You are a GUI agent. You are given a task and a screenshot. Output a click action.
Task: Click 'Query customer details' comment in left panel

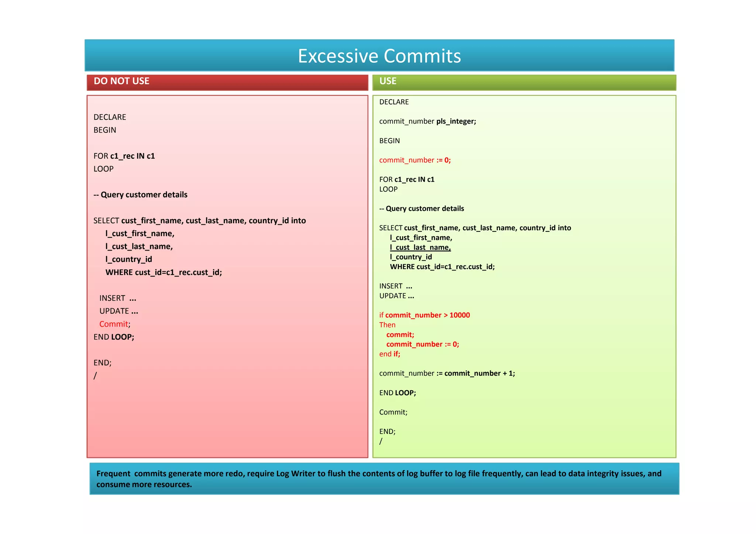click(140, 195)
